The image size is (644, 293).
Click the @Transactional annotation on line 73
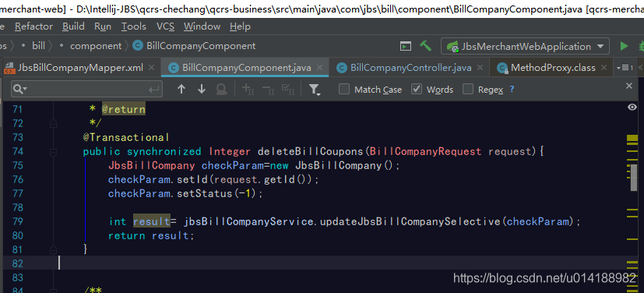pyautogui.click(x=126, y=137)
